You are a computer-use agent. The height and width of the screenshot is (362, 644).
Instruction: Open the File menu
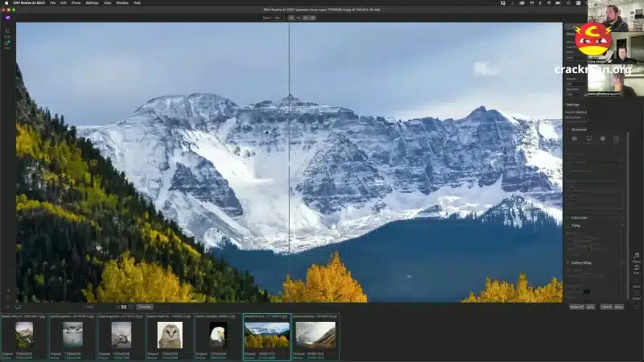(x=52, y=3)
